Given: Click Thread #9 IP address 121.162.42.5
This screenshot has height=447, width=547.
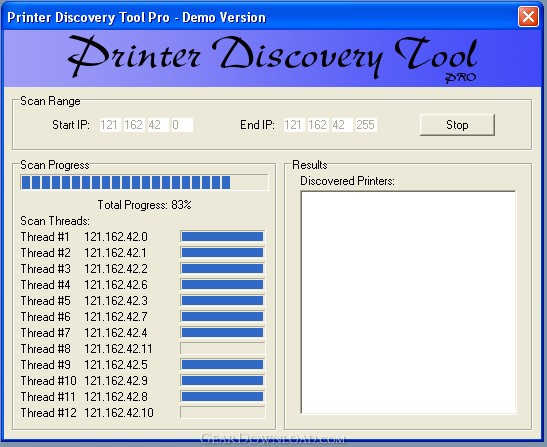Looking at the screenshot, I should pos(116,365).
